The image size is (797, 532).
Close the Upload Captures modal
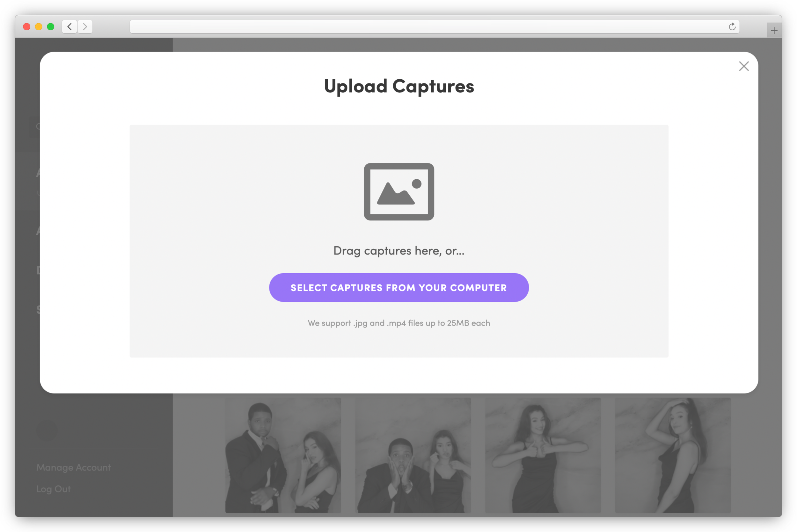(743, 66)
